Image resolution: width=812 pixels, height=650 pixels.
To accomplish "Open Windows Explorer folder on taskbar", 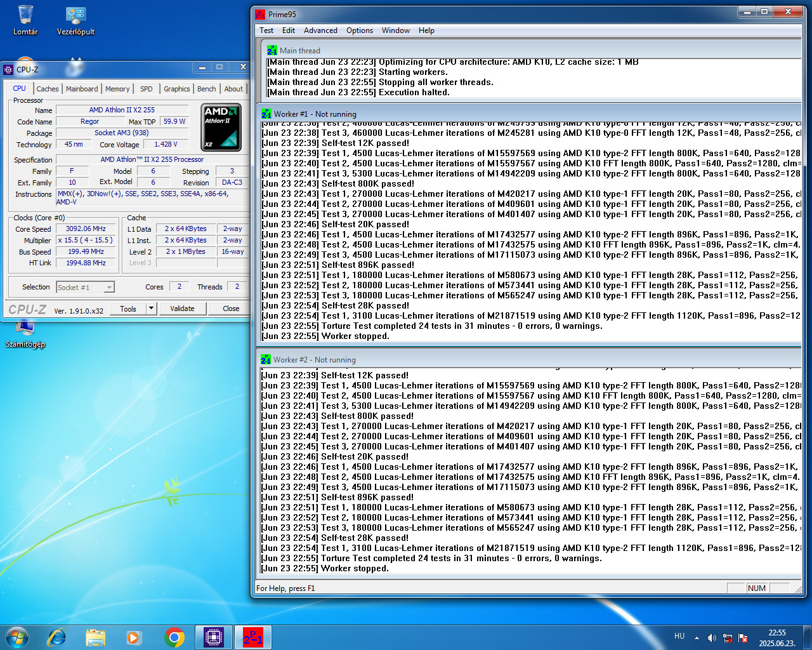I will coord(96,637).
